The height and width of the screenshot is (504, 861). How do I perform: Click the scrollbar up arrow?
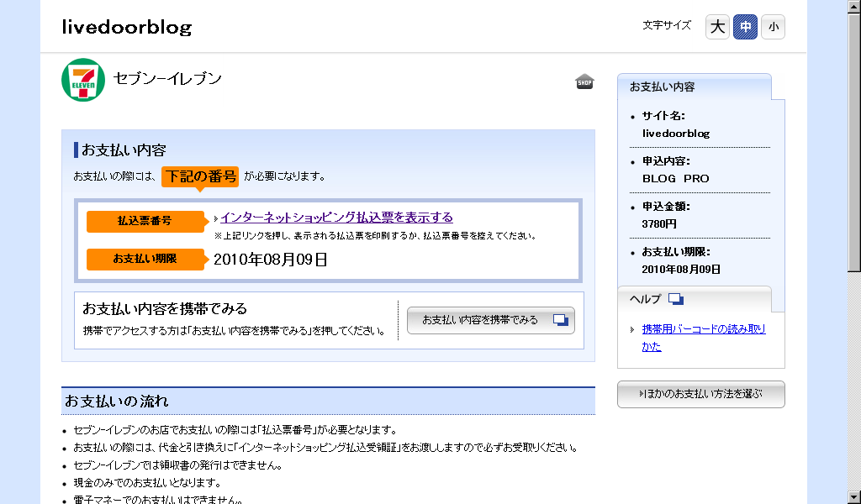coord(854,6)
